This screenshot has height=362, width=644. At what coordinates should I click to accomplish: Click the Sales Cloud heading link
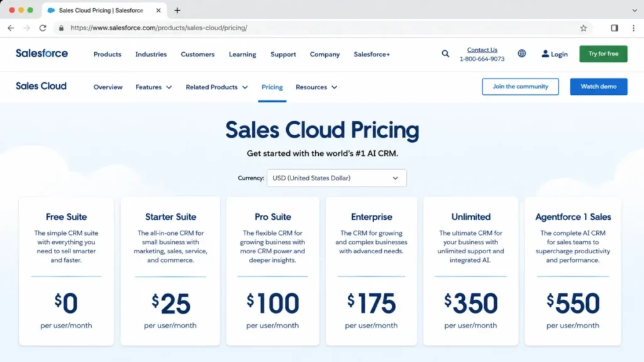[x=41, y=85]
